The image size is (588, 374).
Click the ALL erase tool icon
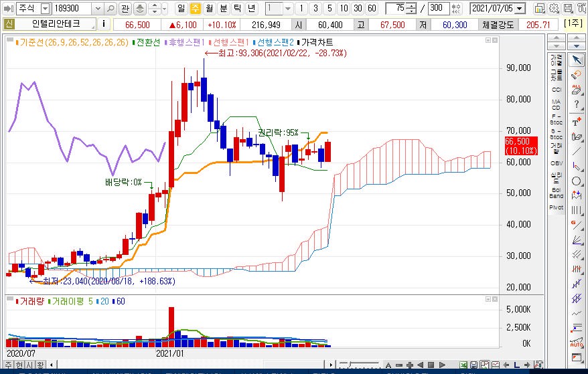click(576, 90)
